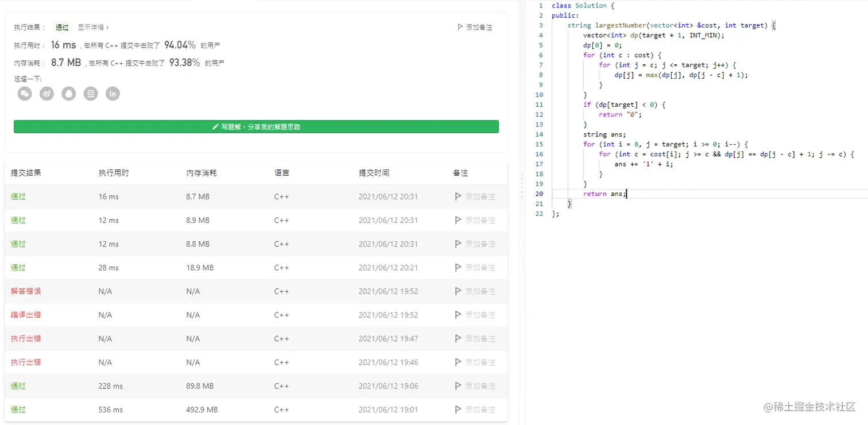This screenshot has height=425, width=868.
Task: Click the 提交时间 column header
Action: tap(374, 172)
